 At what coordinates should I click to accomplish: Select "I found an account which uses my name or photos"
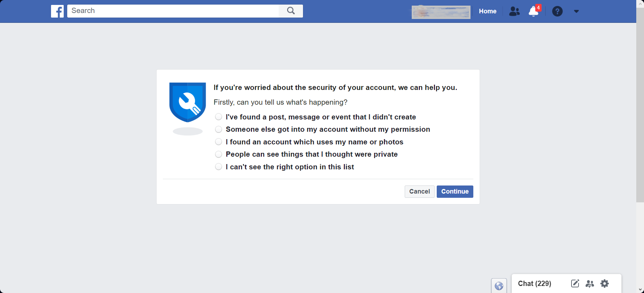[x=218, y=142]
